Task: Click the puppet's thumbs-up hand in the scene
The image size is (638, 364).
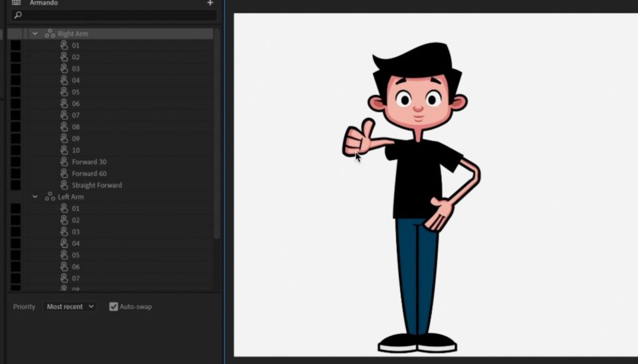Action: [x=358, y=138]
